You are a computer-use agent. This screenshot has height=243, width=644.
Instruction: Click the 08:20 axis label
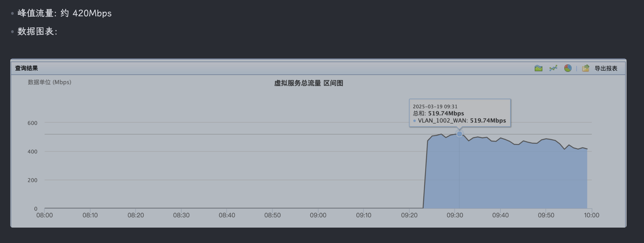[136, 215]
